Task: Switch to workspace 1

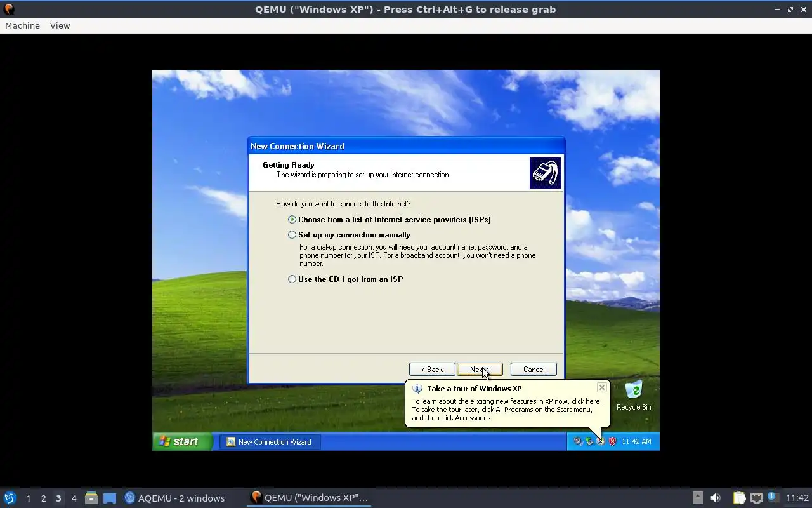Action: click(28, 498)
